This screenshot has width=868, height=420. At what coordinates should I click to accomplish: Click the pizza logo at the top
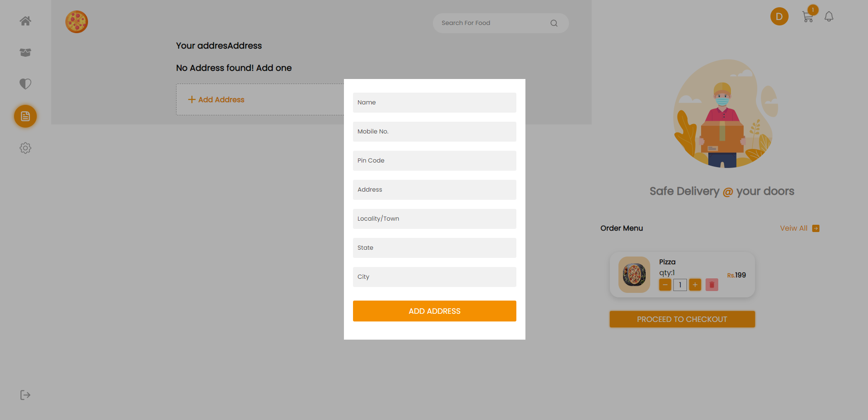tap(76, 21)
